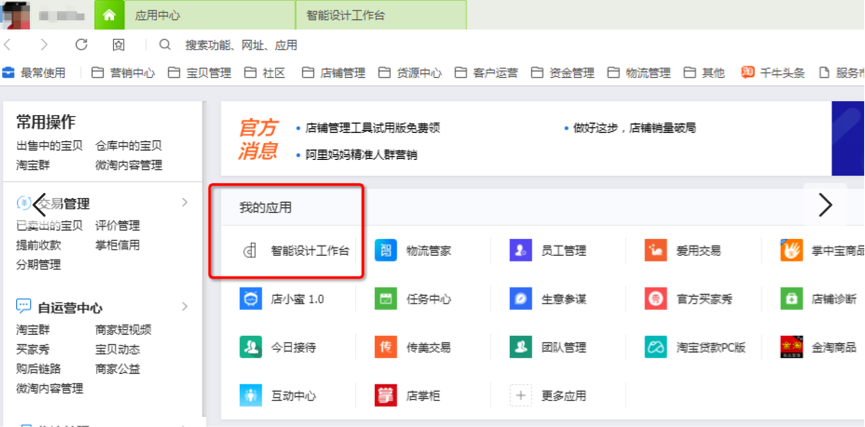Screen dimensions: 865x427
Task: Open the 物流管家 app icon
Action: [386, 250]
